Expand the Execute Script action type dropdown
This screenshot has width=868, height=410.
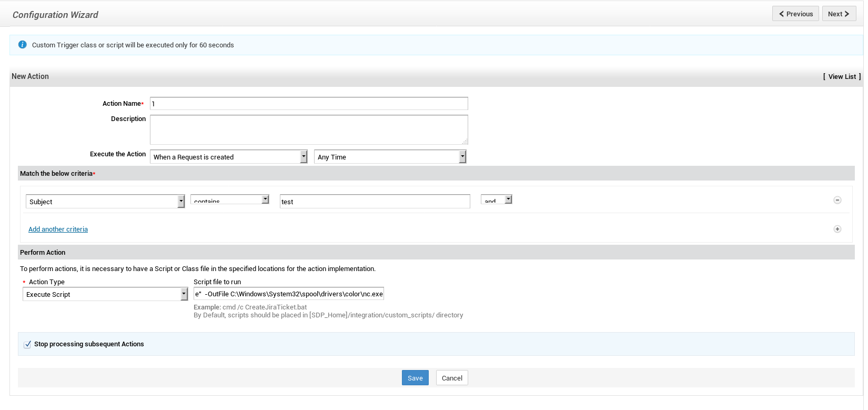pyautogui.click(x=105, y=294)
